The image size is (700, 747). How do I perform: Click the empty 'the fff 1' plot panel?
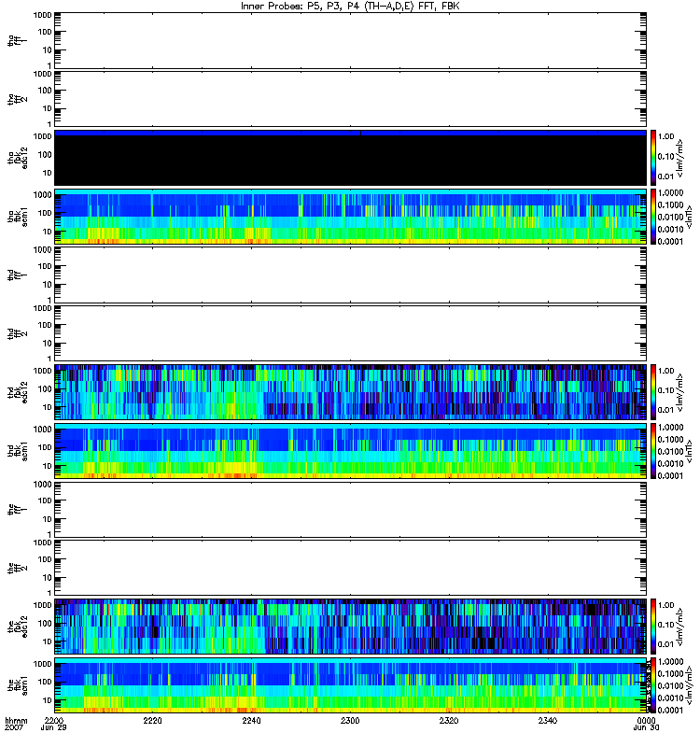[x=350, y=509]
